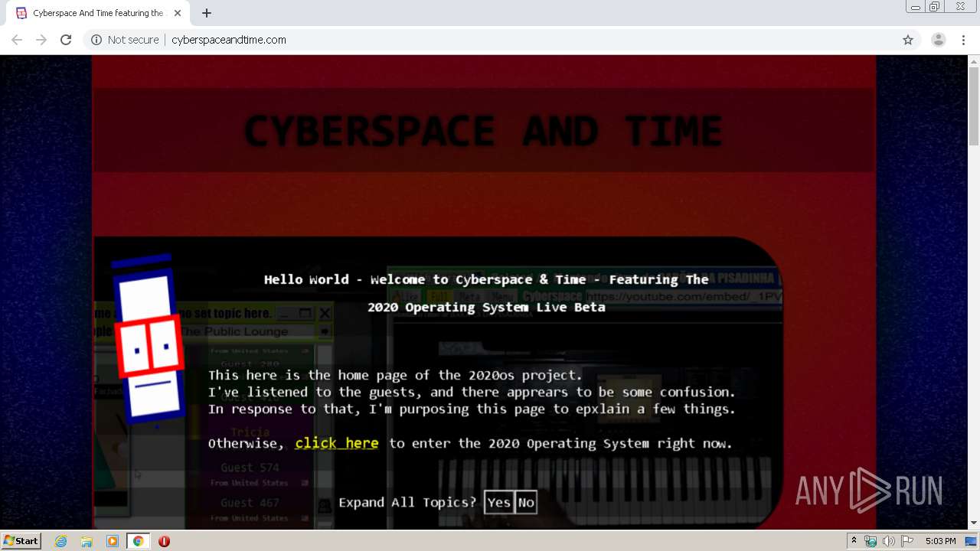This screenshot has width=980, height=551.
Task: Open the volume speaker tray icon
Action: 889,541
